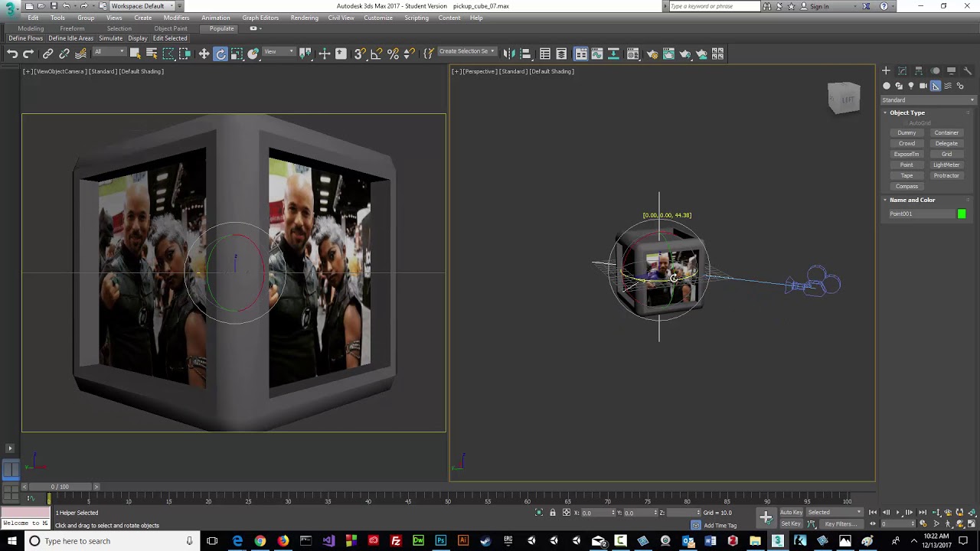980x551 pixels.
Task: Toggle Window/Crossing selection mode
Action: (x=185, y=54)
